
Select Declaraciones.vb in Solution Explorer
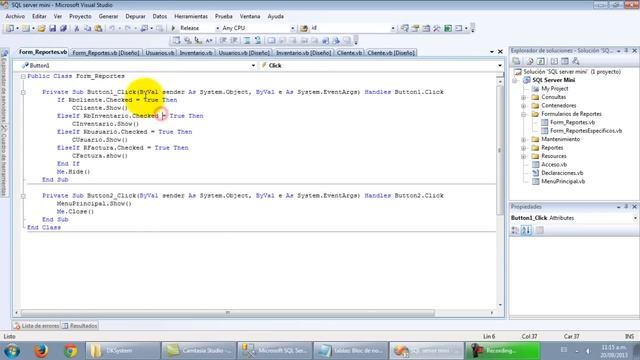(x=562, y=173)
